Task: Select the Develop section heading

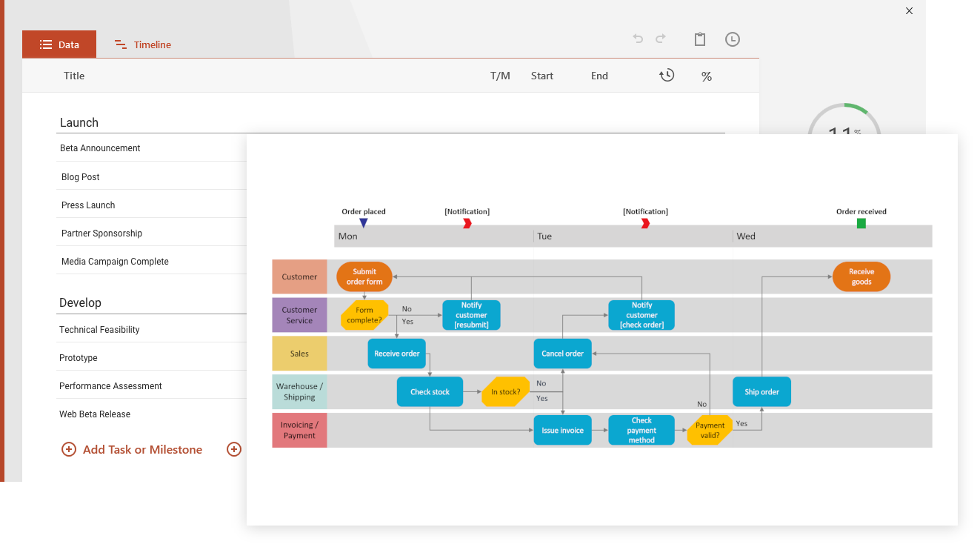Action: (x=79, y=302)
